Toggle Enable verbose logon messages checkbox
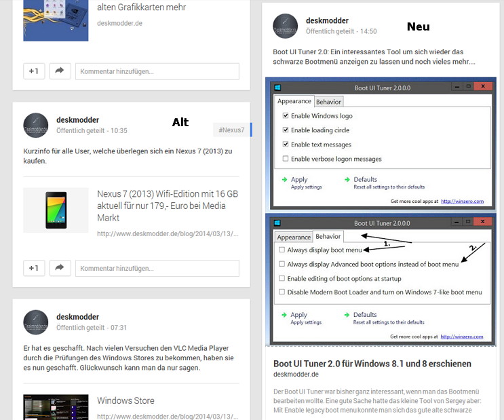 tap(286, 158)
